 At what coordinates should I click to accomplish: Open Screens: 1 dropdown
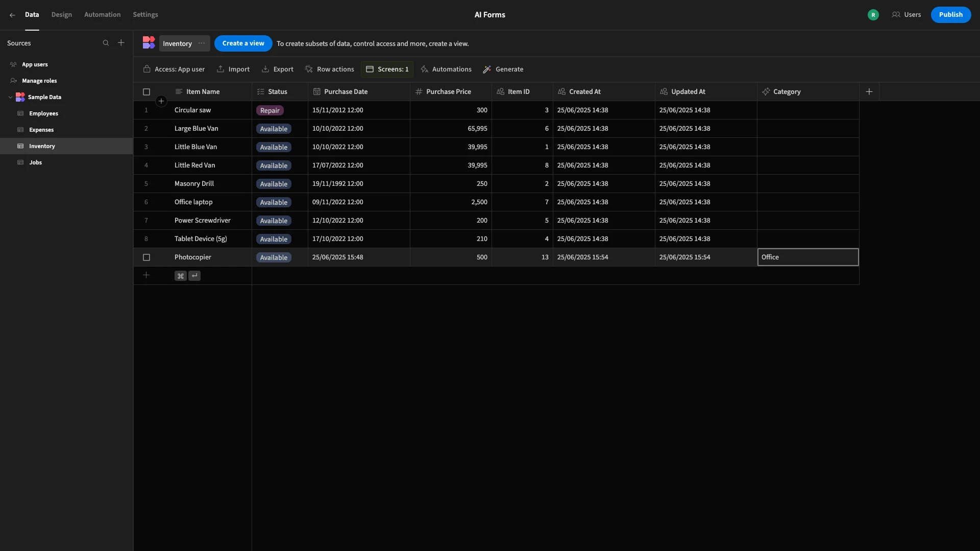tap(387, 69)
